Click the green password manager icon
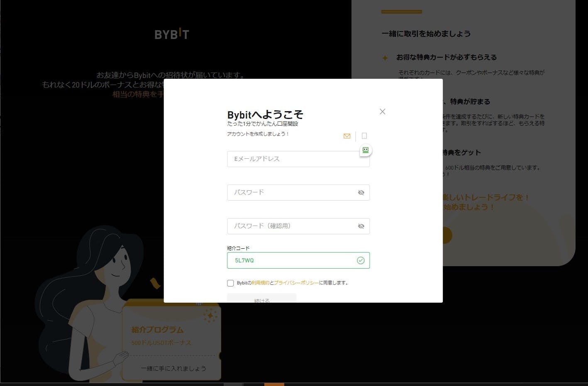The height and width of the screenshot is (386, 588). click(366, 150)
